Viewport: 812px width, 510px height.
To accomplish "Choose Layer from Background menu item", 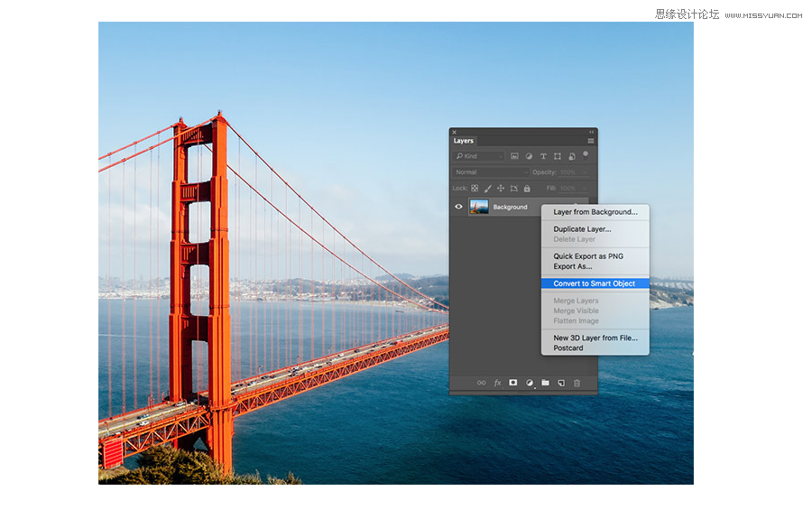I will [x=595, y=212].
